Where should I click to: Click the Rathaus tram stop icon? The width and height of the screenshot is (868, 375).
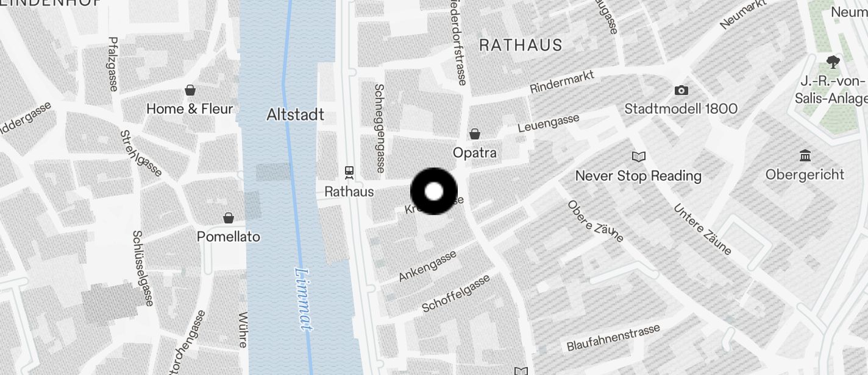pos(349,173)
